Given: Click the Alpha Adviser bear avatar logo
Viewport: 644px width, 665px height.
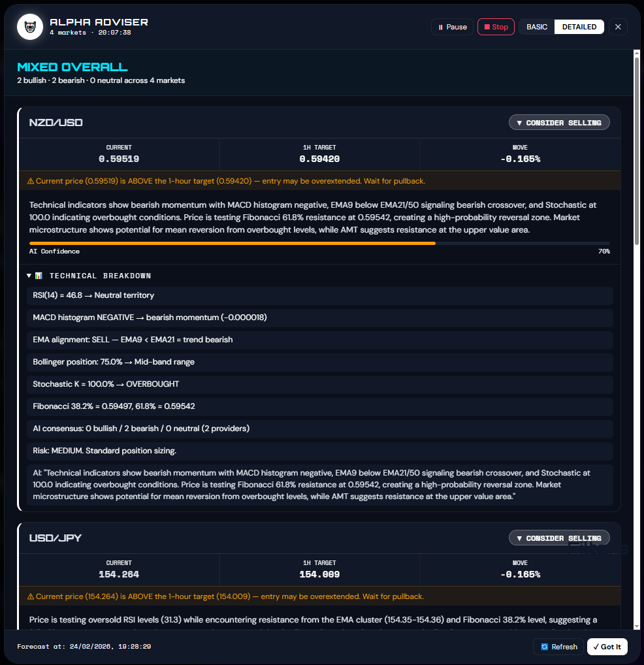Looking at the screenshot, I should (30, 27).
